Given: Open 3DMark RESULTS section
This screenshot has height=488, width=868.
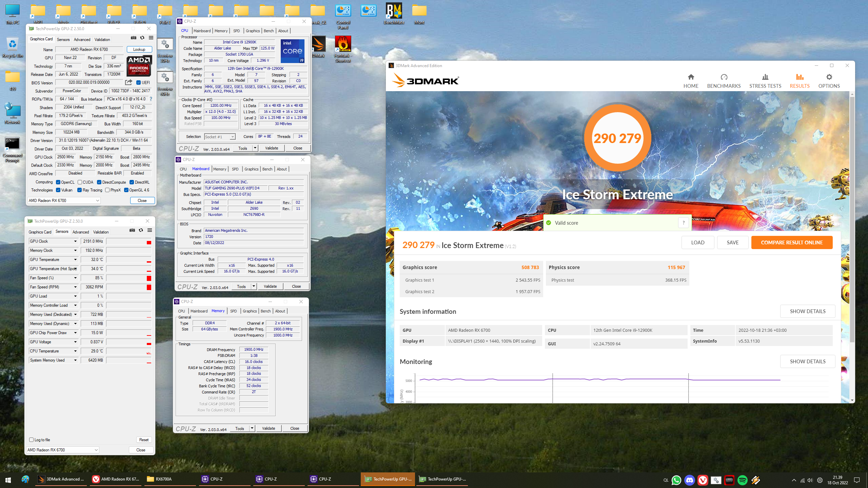Looking at the screenshot, I should (800, 81).
